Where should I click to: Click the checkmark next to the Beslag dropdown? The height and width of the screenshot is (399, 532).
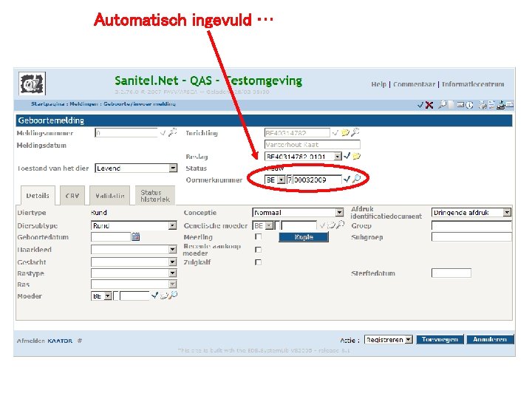pyautogui.click(x=347, y=156)
